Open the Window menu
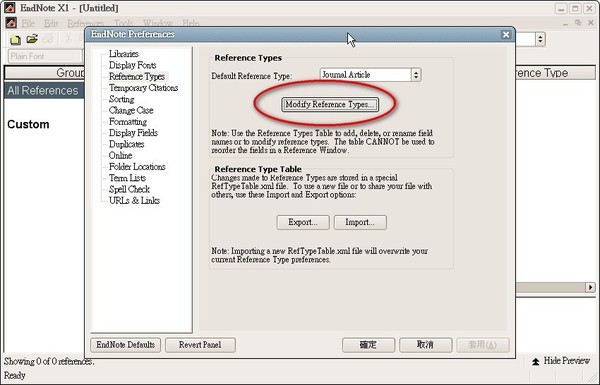 (158, 24)
